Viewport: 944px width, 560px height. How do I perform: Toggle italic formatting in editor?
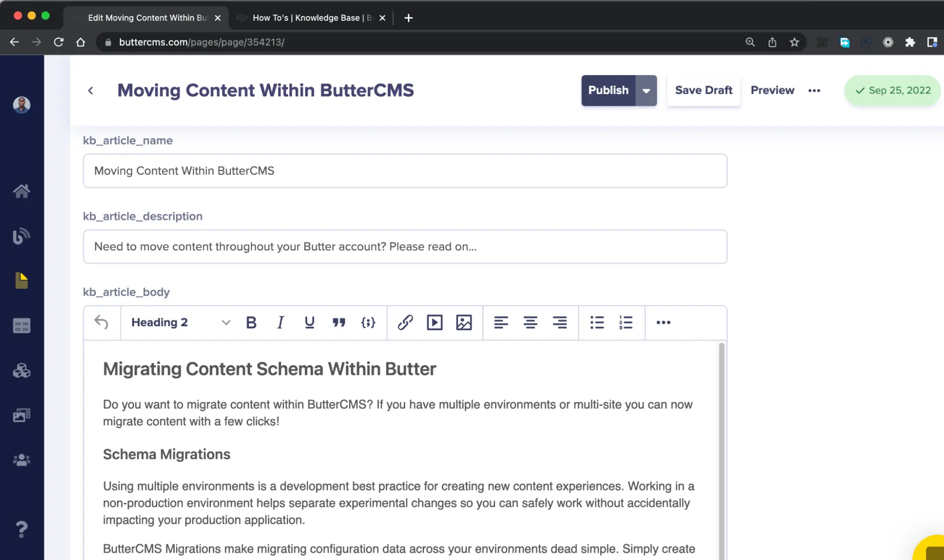281,322
